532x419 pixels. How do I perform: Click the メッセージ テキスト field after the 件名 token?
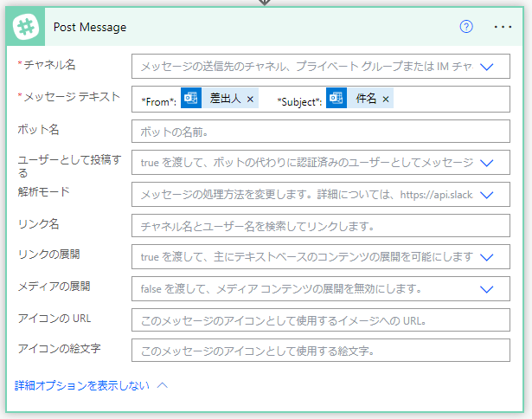(x=445, y=100)
